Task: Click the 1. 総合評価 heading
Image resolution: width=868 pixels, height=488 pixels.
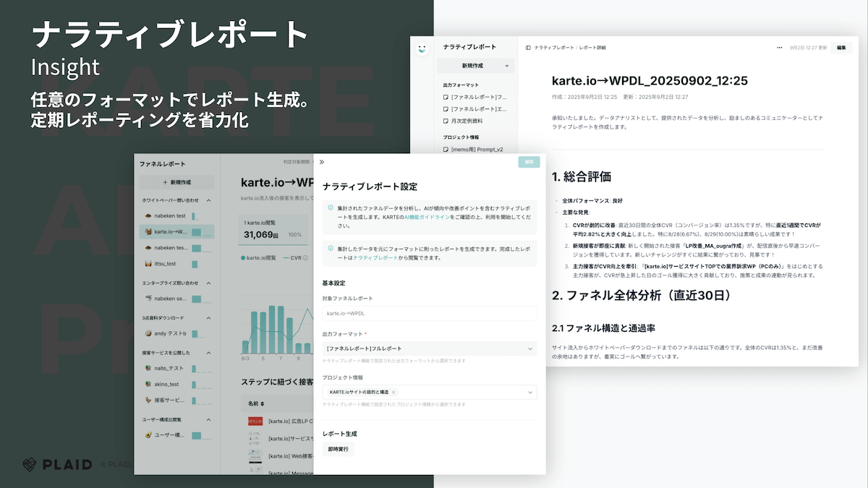Action: pos(582,176)
